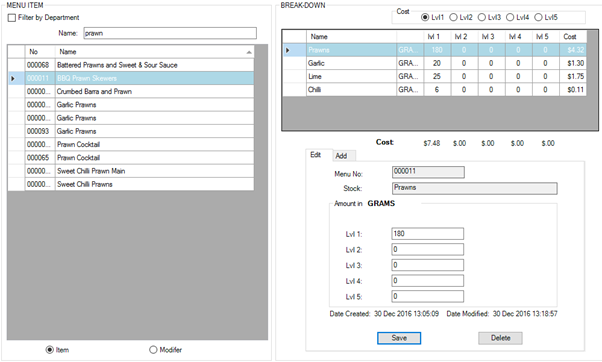Click the Menu No field showing 000011

428,172
